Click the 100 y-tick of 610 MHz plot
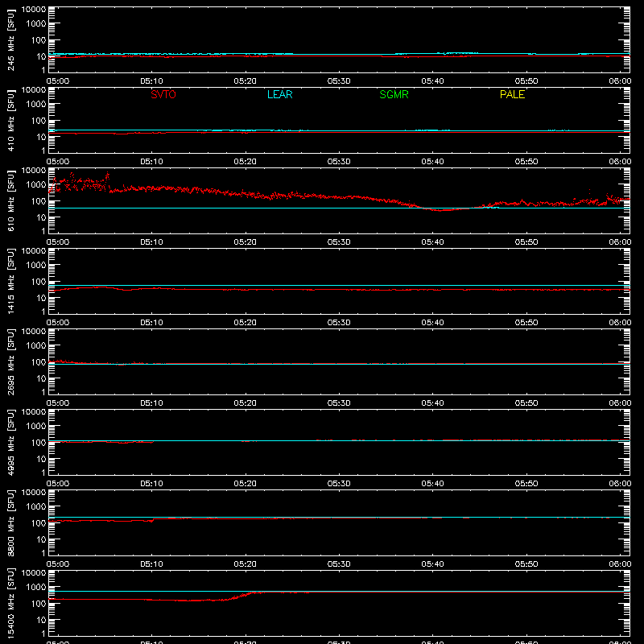The width and height of the screenshot is (644, 644). click(39, 201)
